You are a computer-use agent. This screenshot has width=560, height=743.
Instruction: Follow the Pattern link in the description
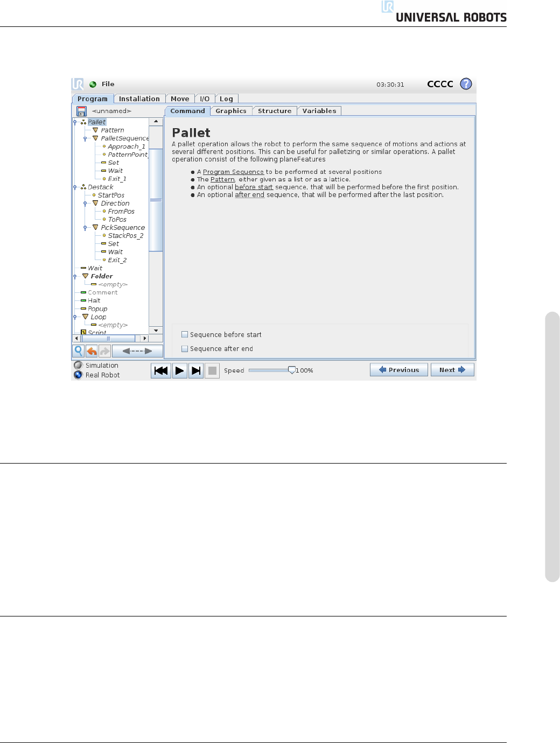pos(222,179)
